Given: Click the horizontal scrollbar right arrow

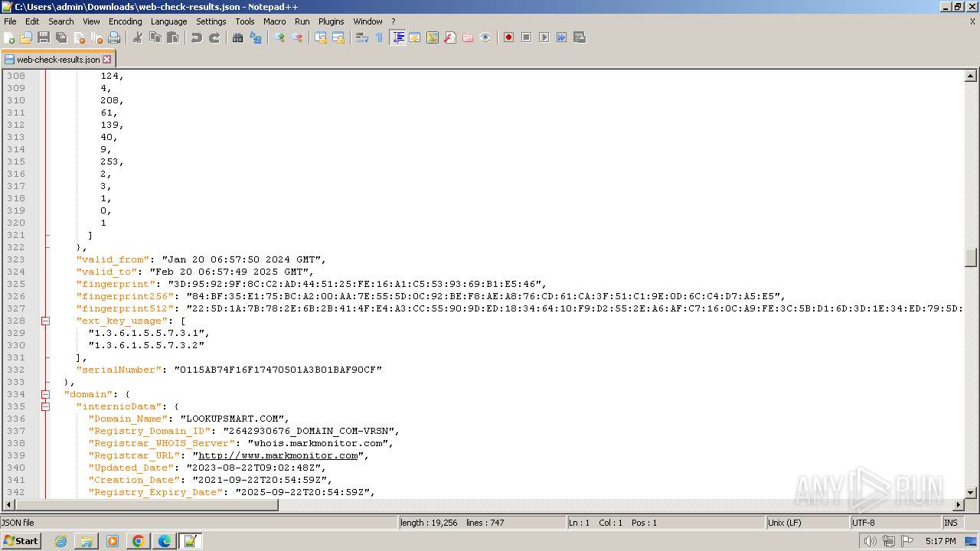Looking at the screenshot, I should click(958, 505).
